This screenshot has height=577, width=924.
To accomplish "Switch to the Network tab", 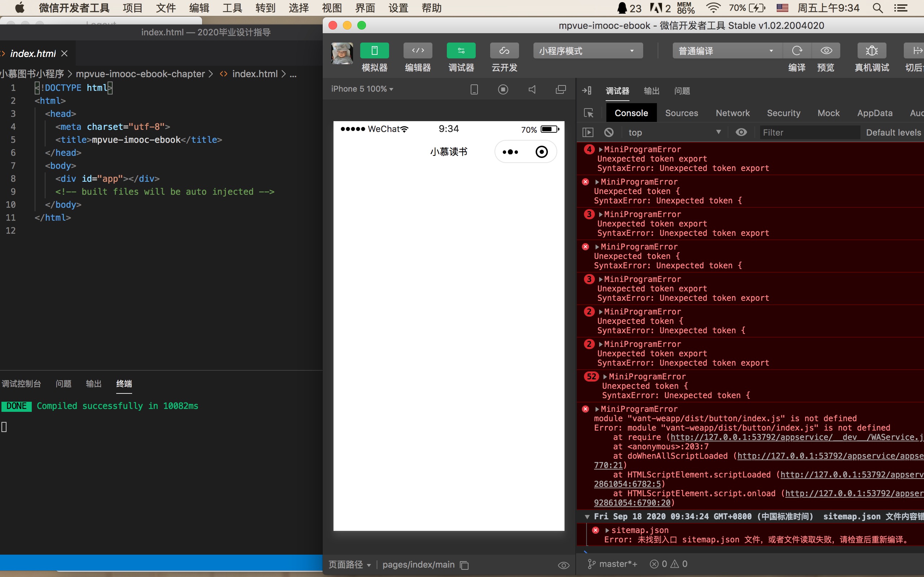I will tap(732, 113).
